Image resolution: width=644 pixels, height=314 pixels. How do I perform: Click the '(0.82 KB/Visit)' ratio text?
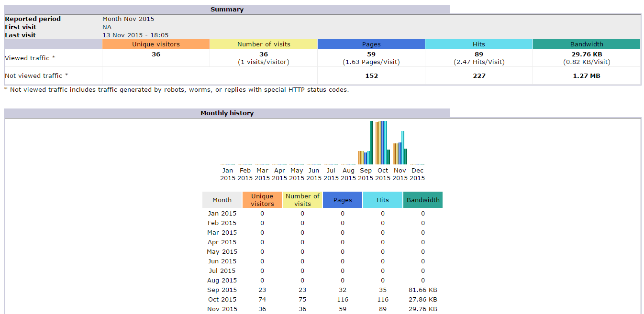click(x=587, y=62)
